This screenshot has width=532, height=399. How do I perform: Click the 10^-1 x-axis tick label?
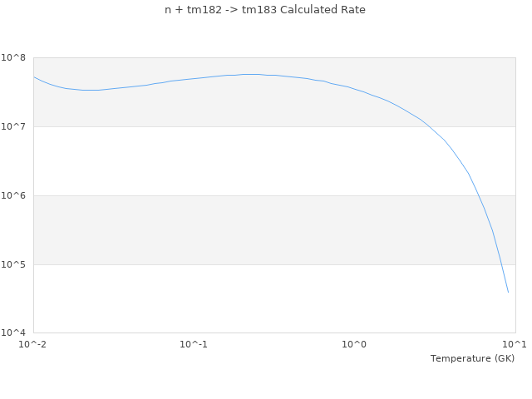pyautogui.click(x=194, y=344)
